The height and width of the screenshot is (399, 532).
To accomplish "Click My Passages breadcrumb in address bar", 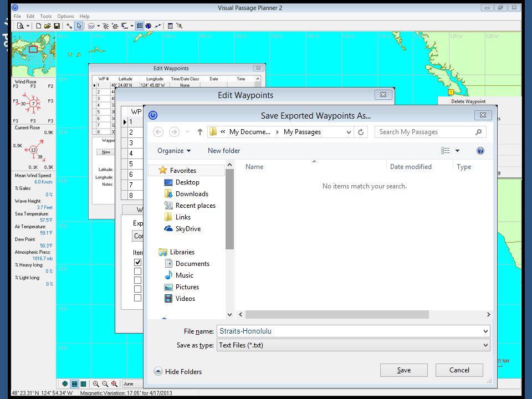I will point(302,132).
